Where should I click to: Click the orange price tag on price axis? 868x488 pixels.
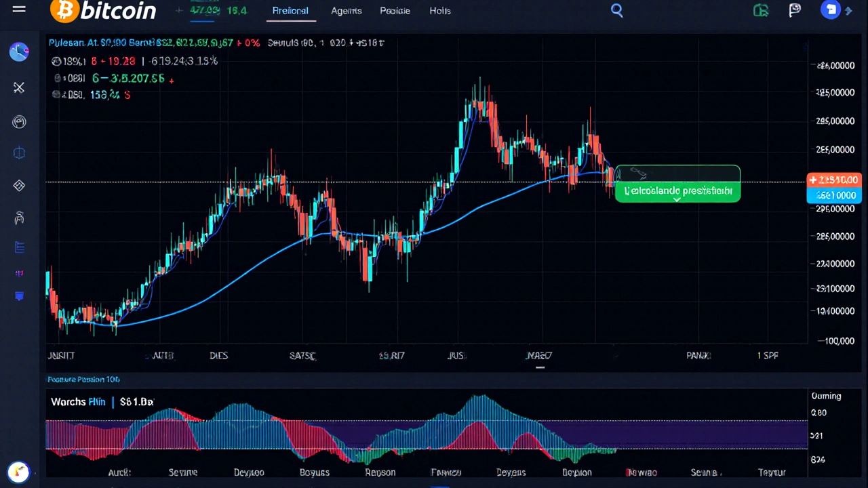click(x=833, y=180)
